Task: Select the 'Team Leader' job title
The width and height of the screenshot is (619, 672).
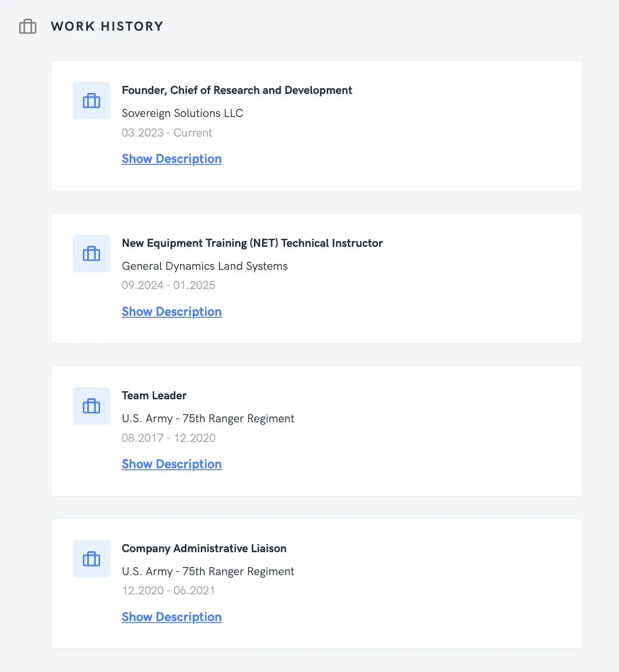Action: 154,395
